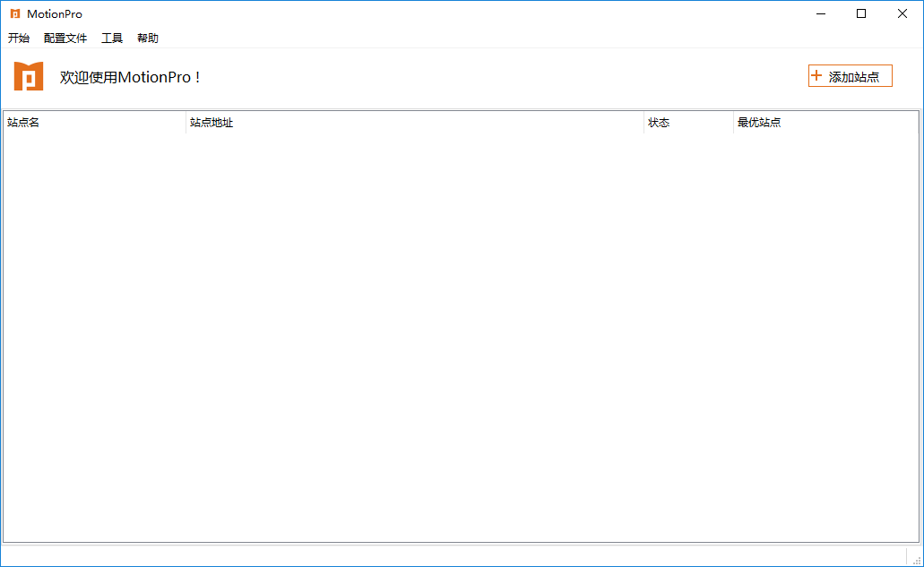Click the 添加站点 button label
Viewport: 924px width, 567px height.
point(854,76)
